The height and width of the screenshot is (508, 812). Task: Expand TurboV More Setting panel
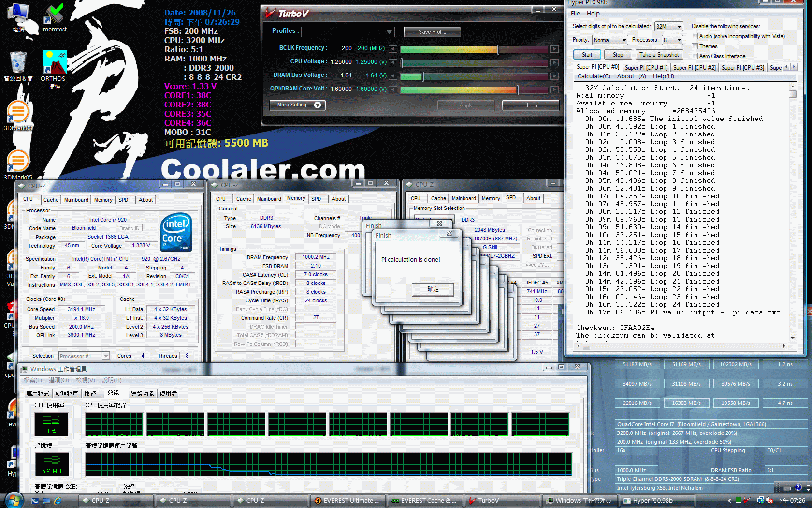click(x=298, y=105)
